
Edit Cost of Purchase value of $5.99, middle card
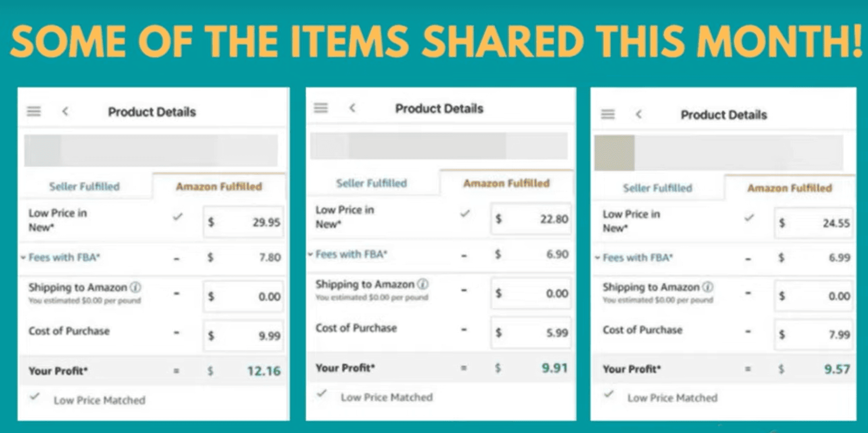531,333
